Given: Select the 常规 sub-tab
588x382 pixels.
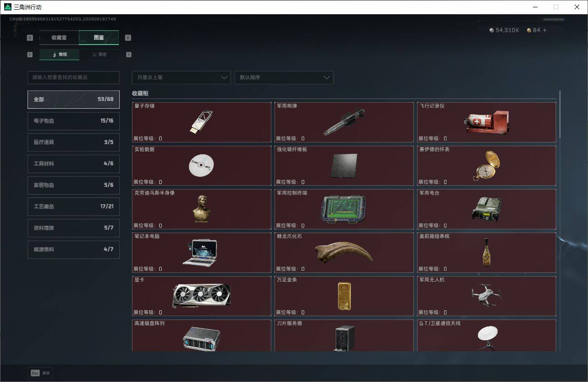Looking at the screenshot, I should (59, 55).
